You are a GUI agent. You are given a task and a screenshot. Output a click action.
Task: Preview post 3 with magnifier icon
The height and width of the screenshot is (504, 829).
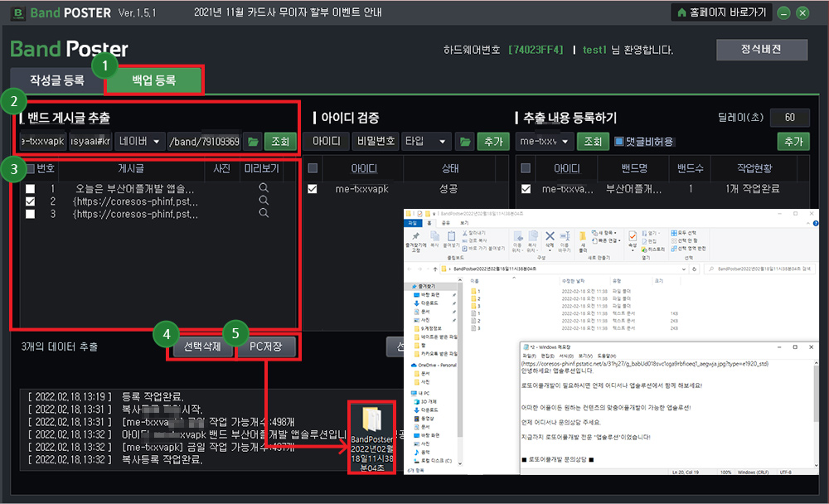tap(264, 213)
